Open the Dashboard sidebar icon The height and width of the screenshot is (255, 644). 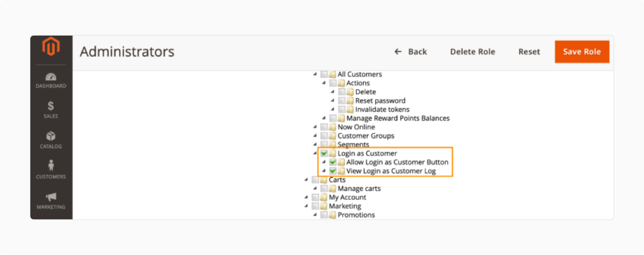(51, 77)
